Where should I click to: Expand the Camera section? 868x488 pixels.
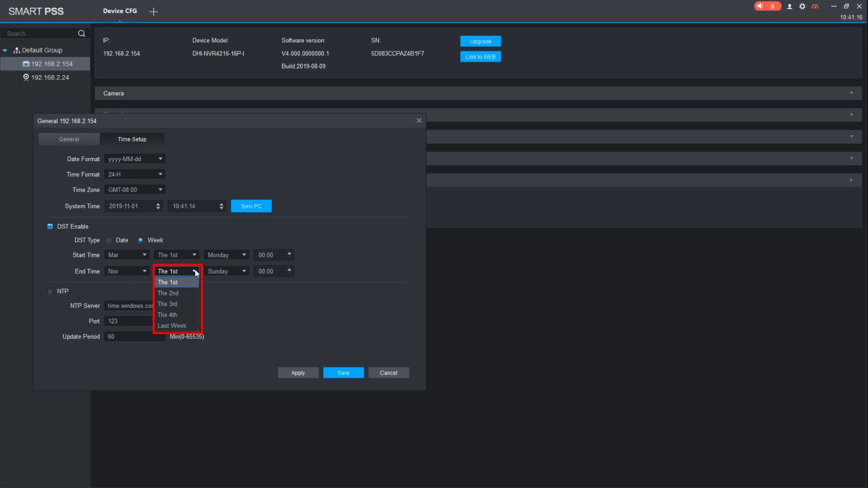tap(478, 94)
